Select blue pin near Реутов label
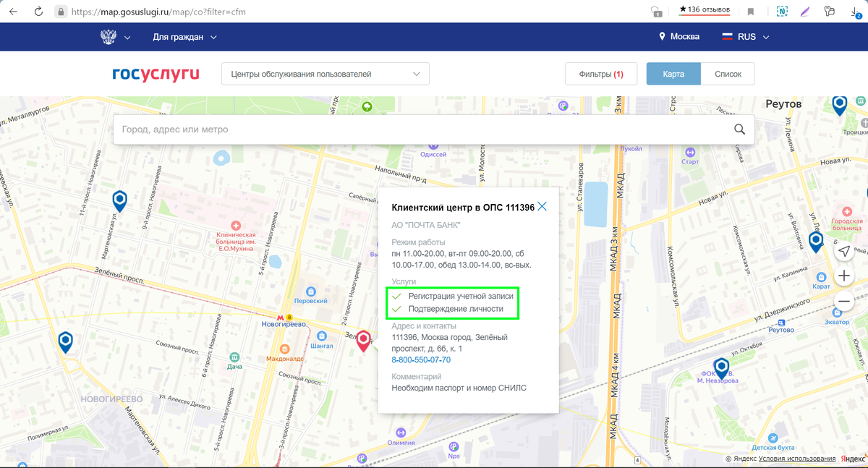This screenshot has width=868, height=468. (839, 105)
